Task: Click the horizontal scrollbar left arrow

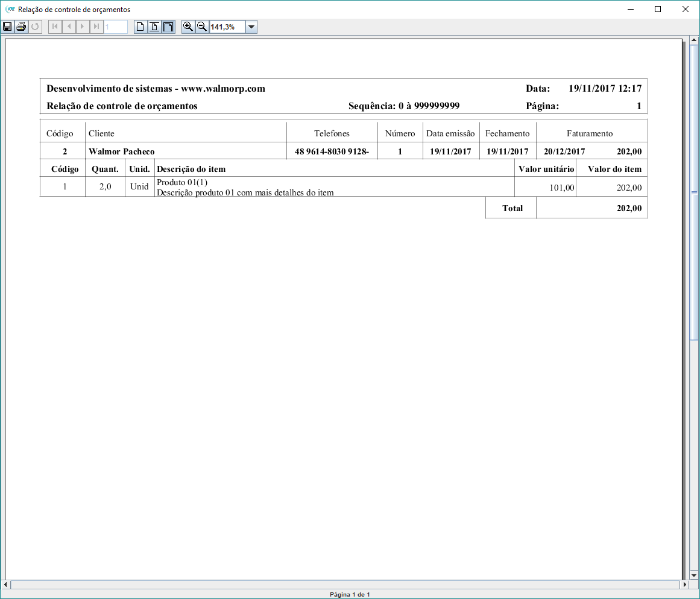Action: click(6, 585)
